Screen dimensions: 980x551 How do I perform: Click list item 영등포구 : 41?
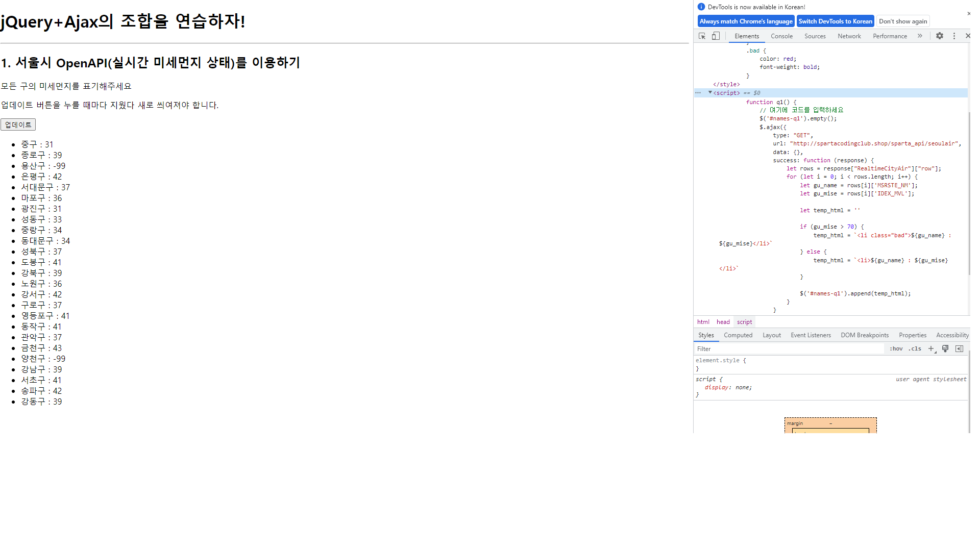tap(45, 316)
